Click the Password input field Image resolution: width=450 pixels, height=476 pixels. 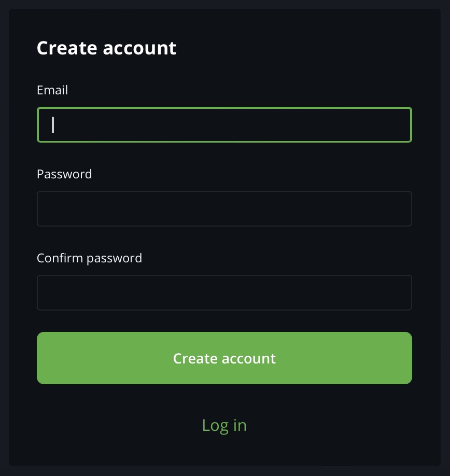tap(224, 208)
